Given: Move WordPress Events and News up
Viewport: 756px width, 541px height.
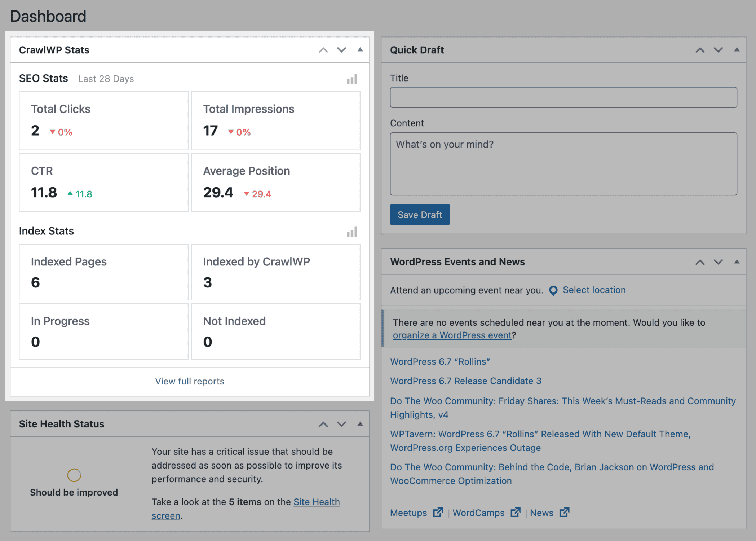Looking at the screenshot, I should pos(700,262).
